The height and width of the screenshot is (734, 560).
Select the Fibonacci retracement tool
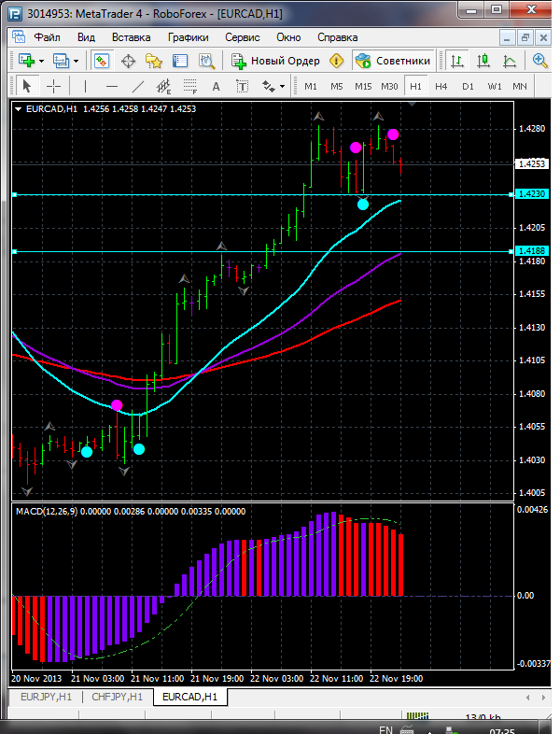point(190,86)
